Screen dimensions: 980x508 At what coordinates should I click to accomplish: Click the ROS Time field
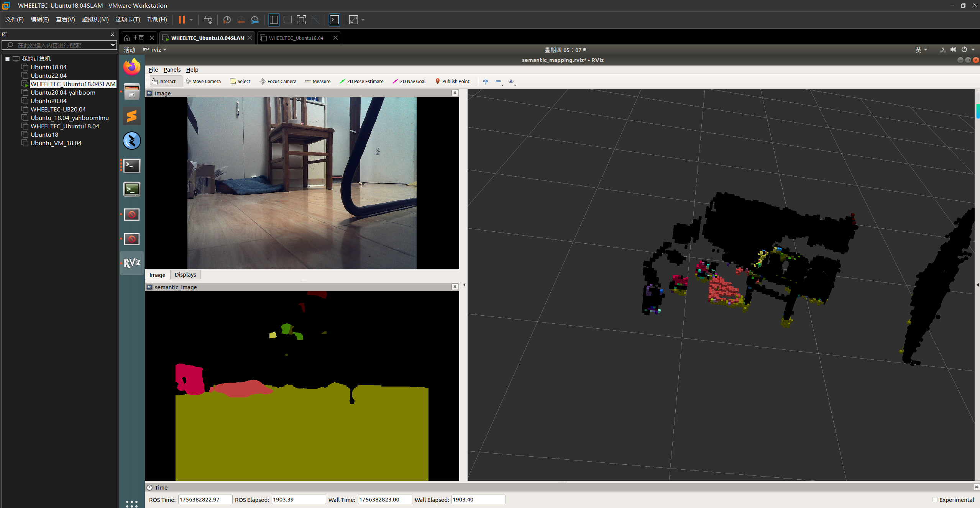[x=205, y=500]
